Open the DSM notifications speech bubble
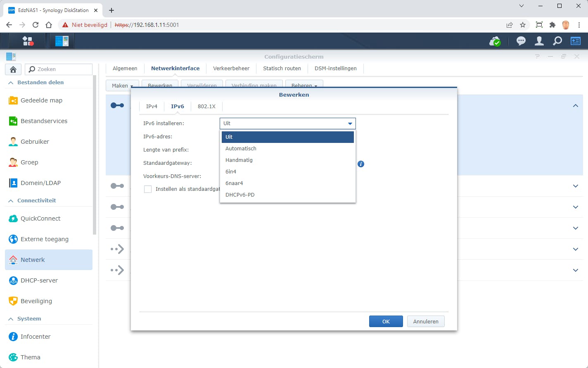The width and height of the screenshot is (588, 368). click(x=521, y=41)
